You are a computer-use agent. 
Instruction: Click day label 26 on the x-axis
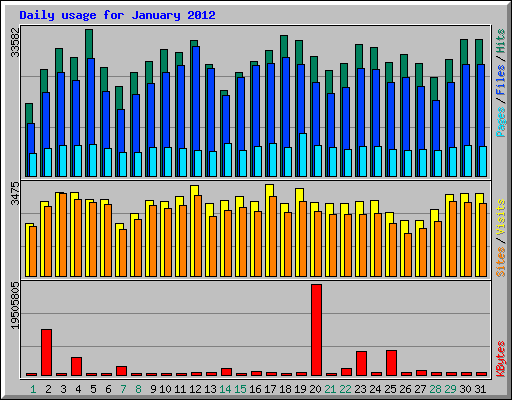point(405,389)
